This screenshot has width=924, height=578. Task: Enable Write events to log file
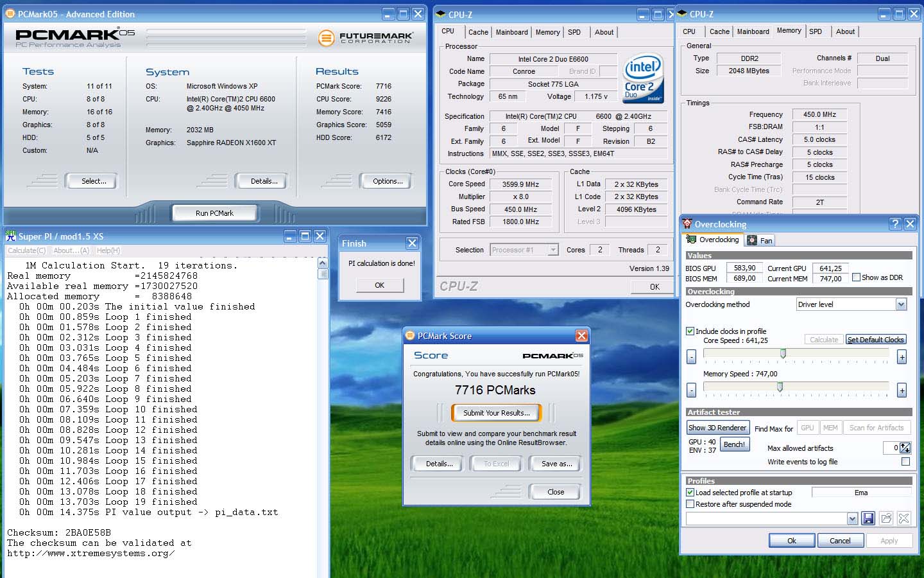(905, 461)
